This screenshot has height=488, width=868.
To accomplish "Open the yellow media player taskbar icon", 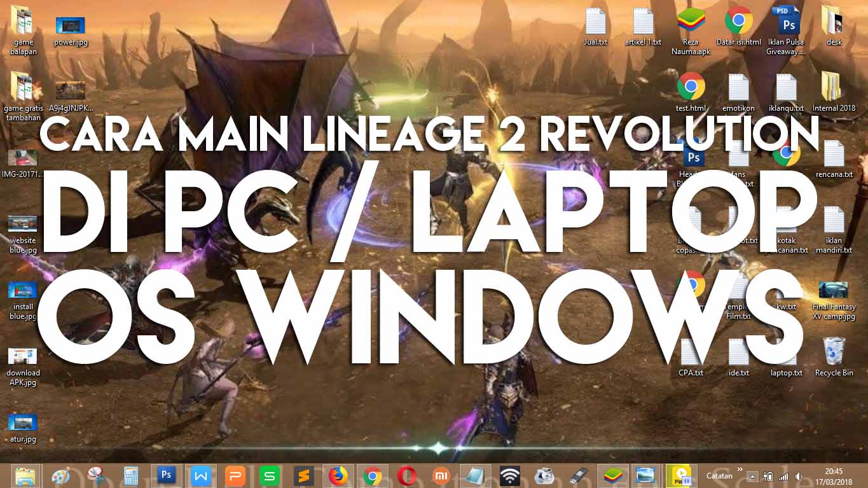I will click(x=680, y=476).
